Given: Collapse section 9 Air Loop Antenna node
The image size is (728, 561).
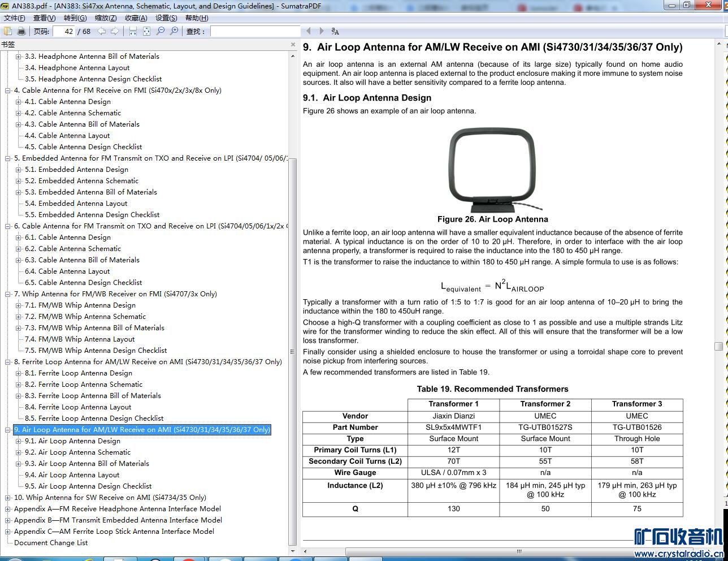Looking at the screenshot, I should 8,430.
